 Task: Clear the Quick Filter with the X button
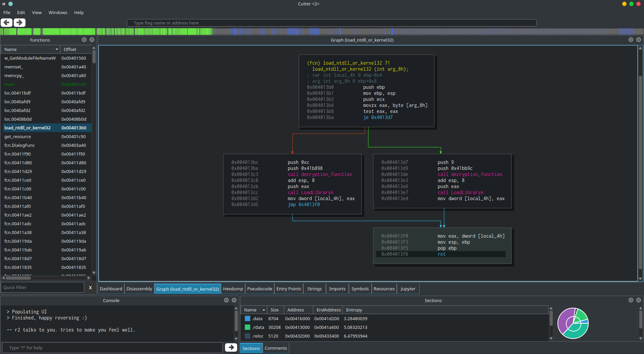[90, 287]
